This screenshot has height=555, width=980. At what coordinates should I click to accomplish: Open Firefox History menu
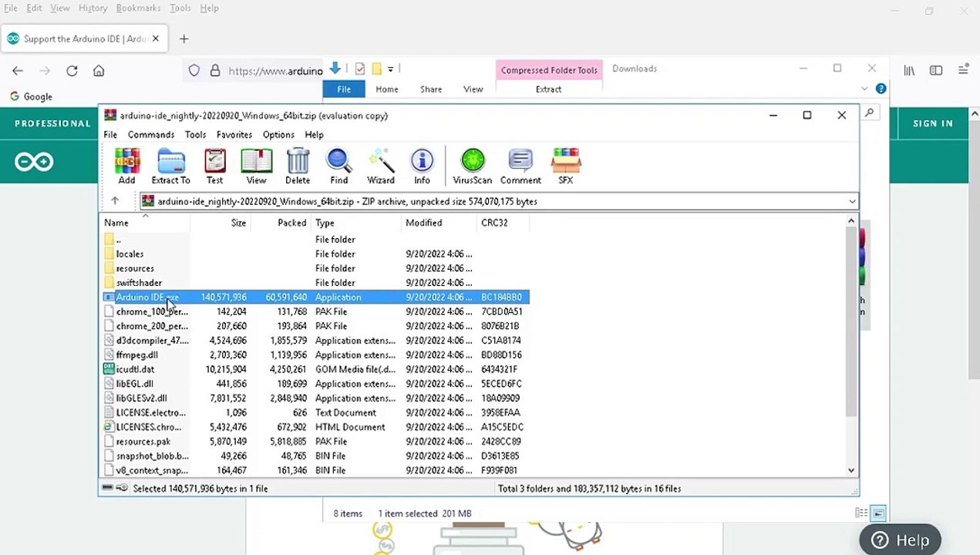tap(93, 8)
